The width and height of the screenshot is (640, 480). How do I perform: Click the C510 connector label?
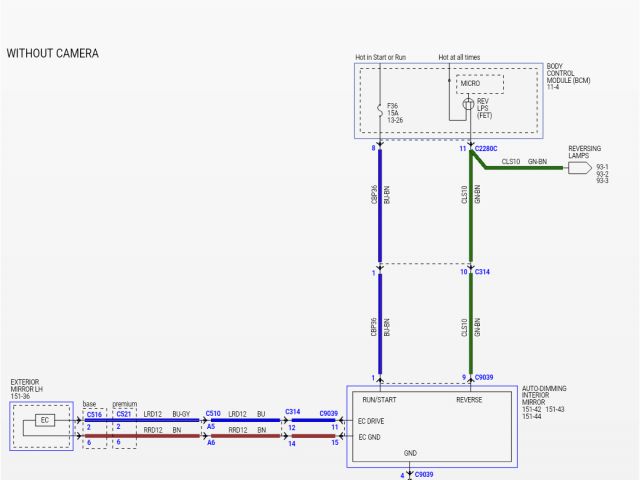(213, 413)
